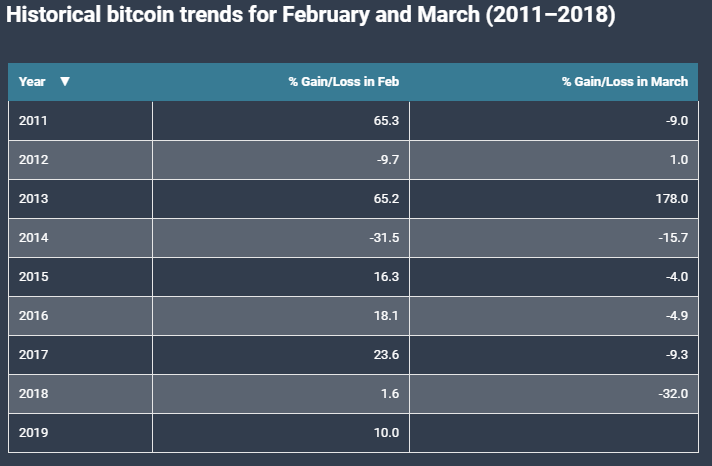This screenshot has height=466, width=712.
Task: Click the 2017 year cell
Action: [x=33, y=355]
